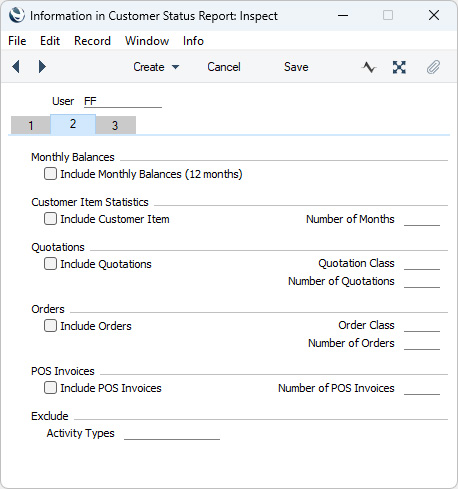This screenshot has width=458, height=489.
Task: Expand the Create dropdown menu
Action: 156,67
